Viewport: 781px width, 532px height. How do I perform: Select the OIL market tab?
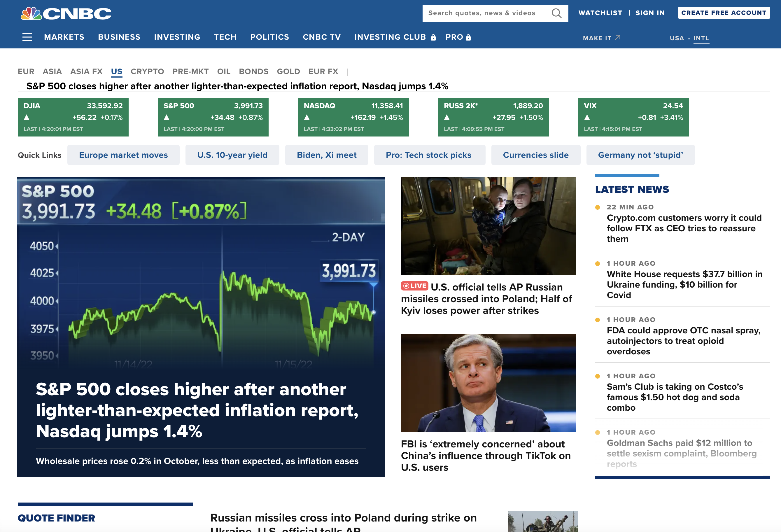[x=223, y=71]
